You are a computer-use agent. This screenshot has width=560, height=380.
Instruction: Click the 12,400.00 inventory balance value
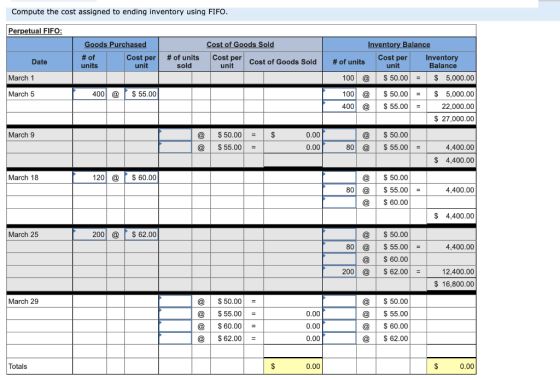pos(451,272)
